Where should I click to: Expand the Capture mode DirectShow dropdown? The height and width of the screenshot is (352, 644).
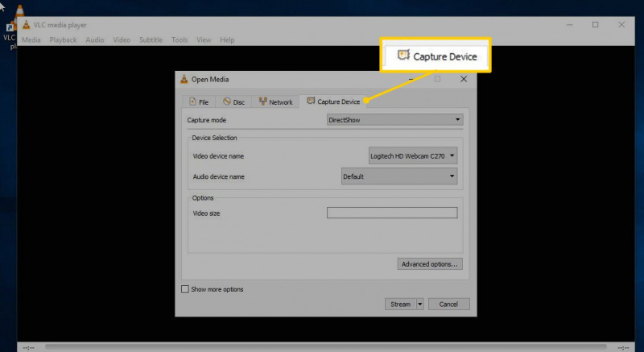click(x=395, y=120)
